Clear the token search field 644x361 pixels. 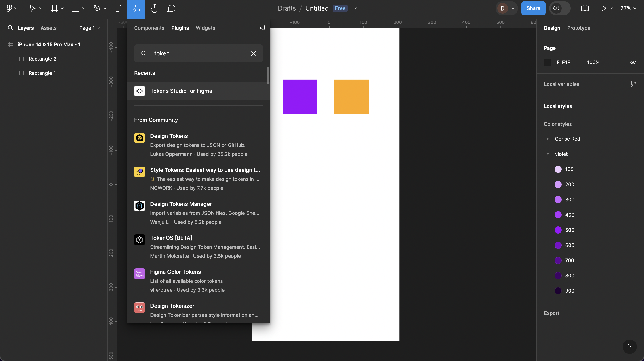[253, 53]
